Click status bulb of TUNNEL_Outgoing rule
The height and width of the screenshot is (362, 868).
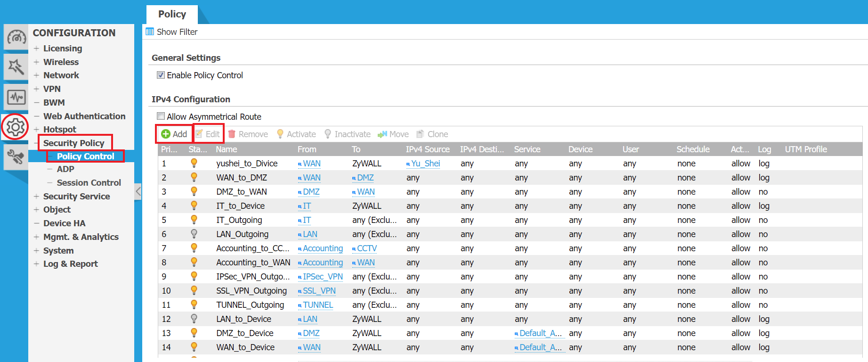(x=194, y=304)
